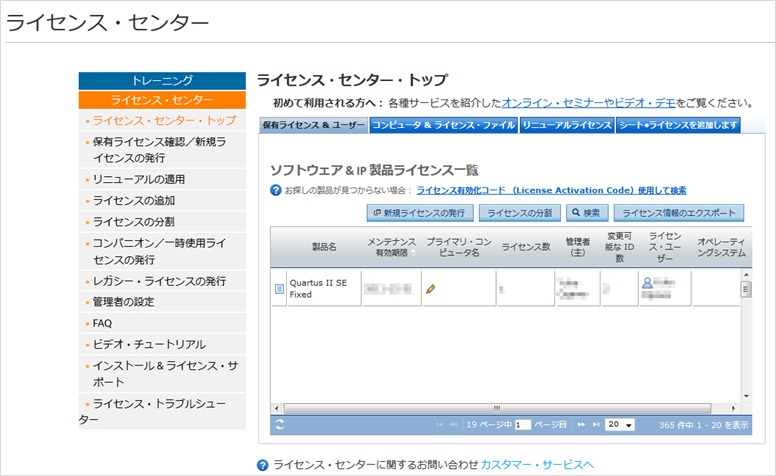Open ライセンスの分割 sidebar item
The width and height of the screenshot is (776, 476).
coord(162,222)
